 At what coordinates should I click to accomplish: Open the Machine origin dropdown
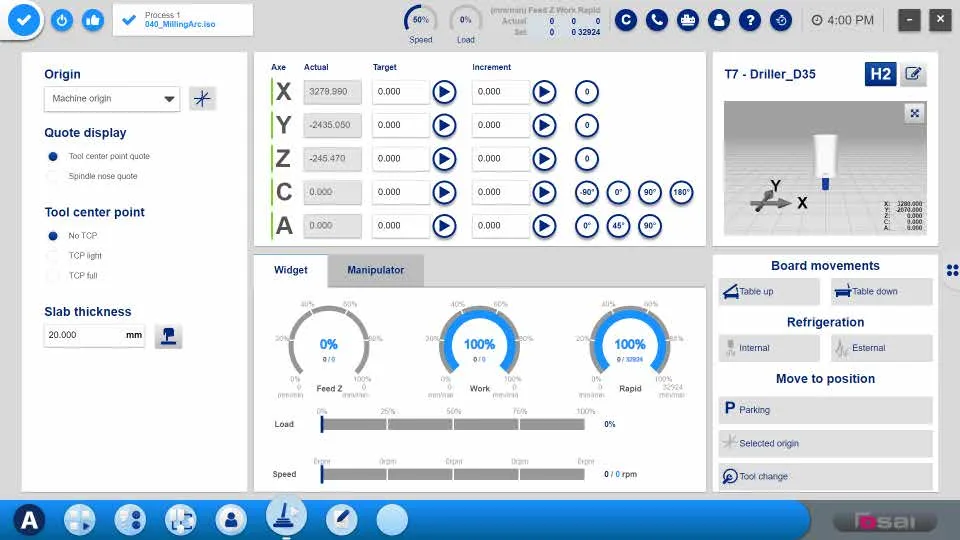pos(112,99)
